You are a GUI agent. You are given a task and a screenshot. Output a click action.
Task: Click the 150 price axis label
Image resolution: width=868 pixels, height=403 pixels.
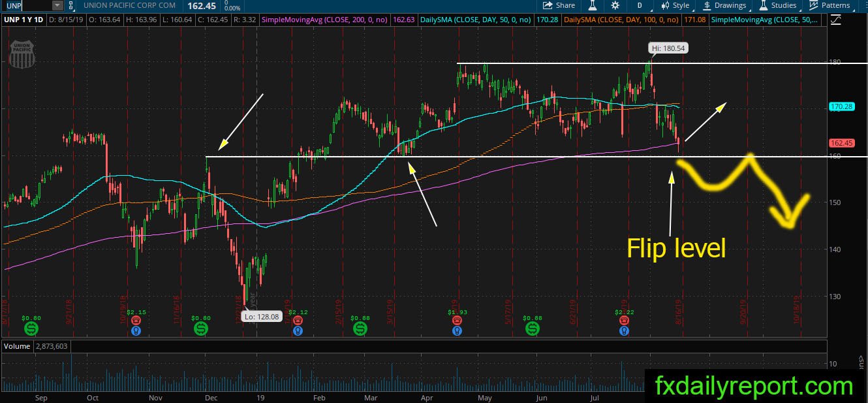(x=836, y=202)
